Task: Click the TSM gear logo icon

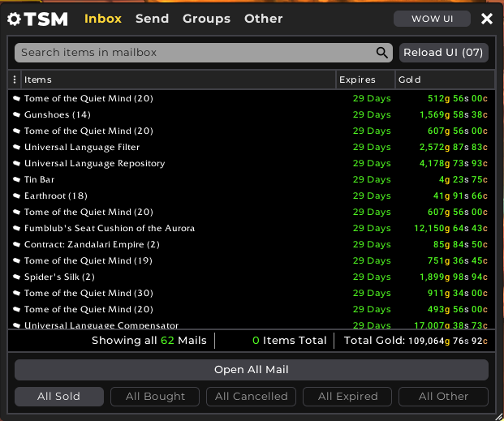Action: tap(15, 19)
